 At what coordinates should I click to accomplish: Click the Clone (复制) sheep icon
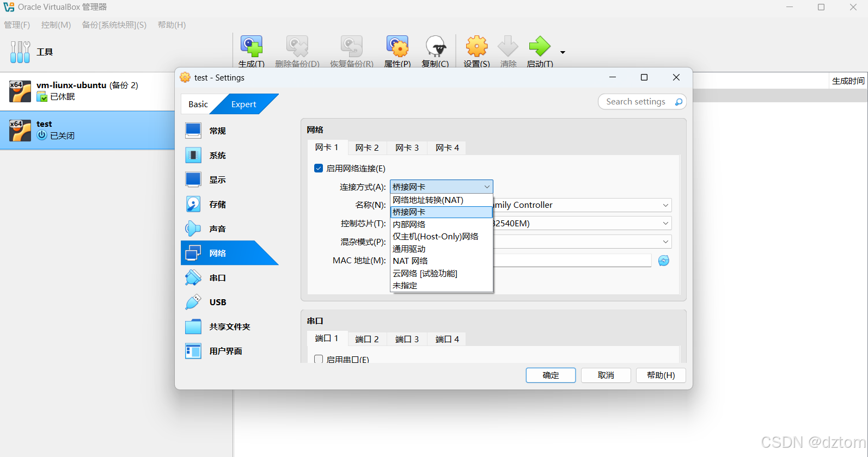coord(436,46)
